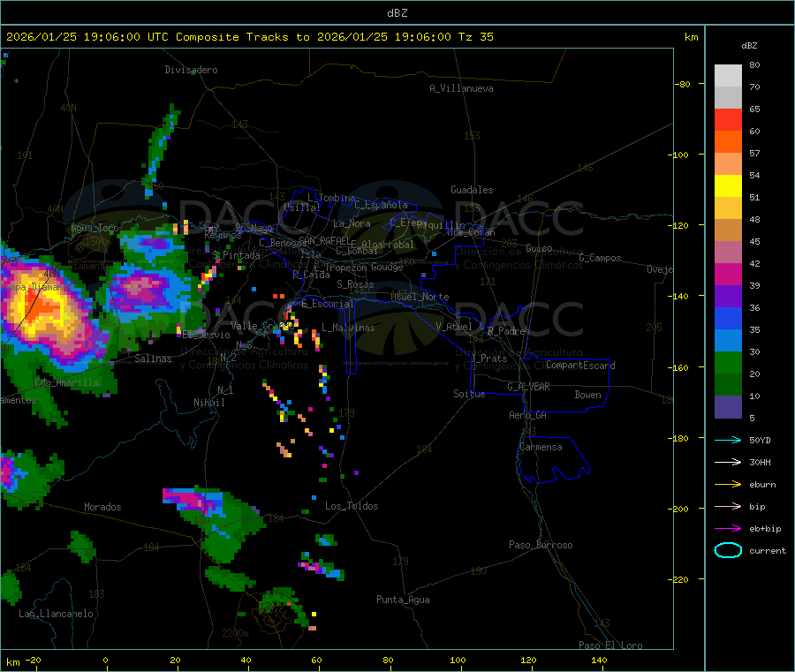
Task: Click the 'Punta_Agua' map label
Action: coord(403,600)
